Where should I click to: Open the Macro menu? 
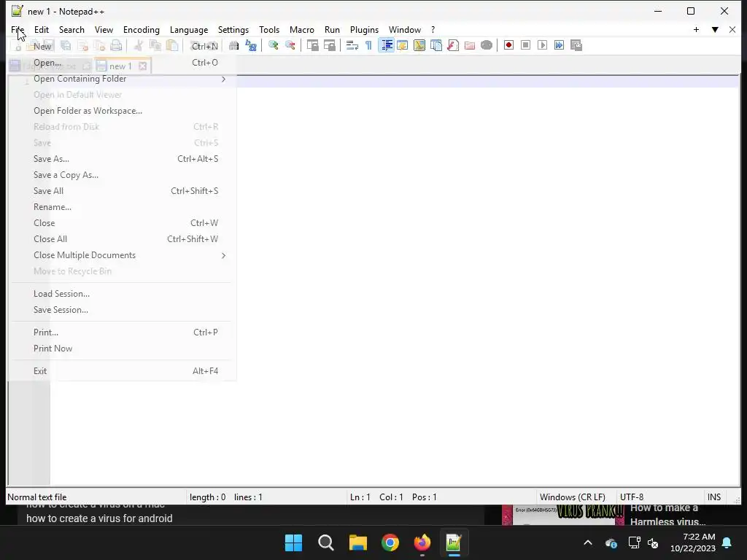click(x=302, y=29)
